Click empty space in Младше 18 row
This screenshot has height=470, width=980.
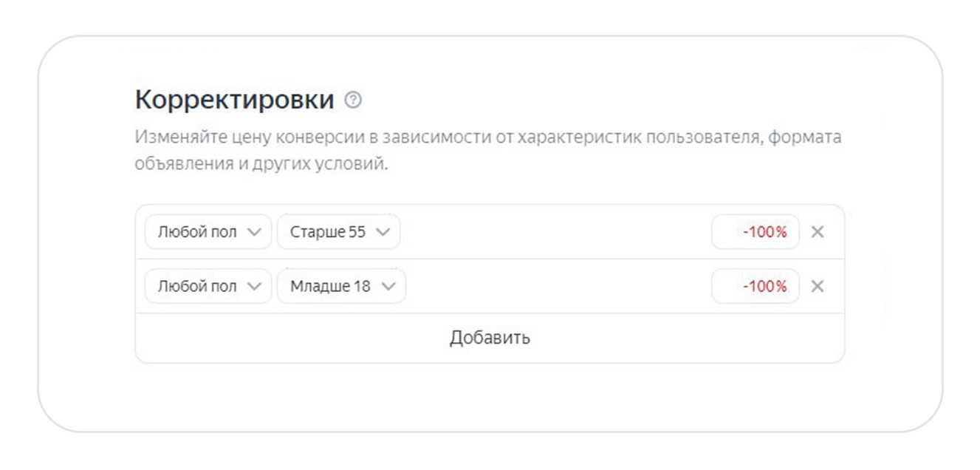[x=554, y=287]
